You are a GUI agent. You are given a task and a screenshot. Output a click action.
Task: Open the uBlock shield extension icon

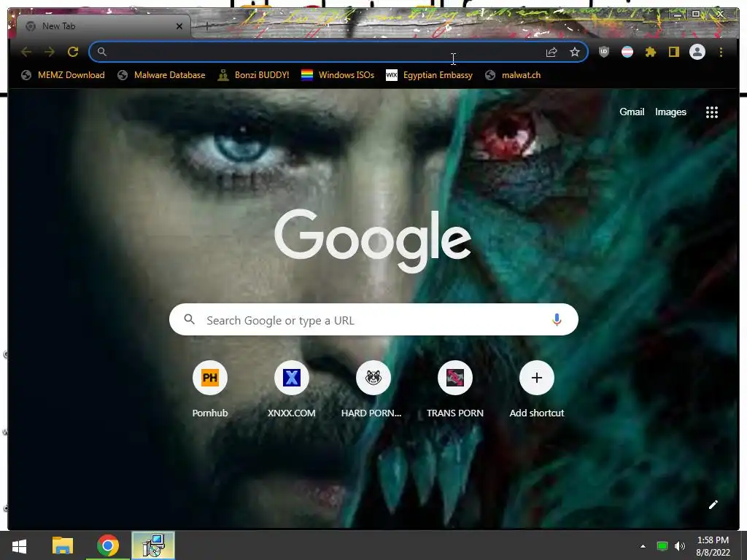pos(603,52)
